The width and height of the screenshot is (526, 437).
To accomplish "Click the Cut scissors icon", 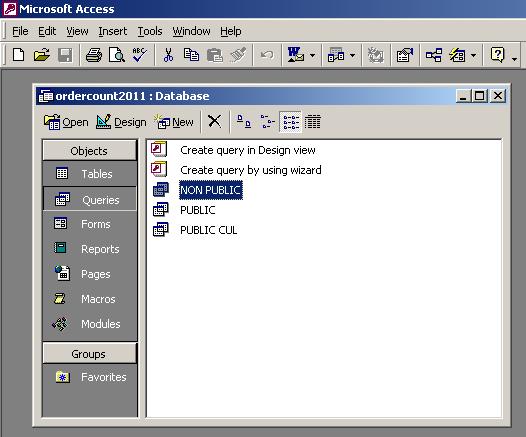I will click(x=168, y=55).
